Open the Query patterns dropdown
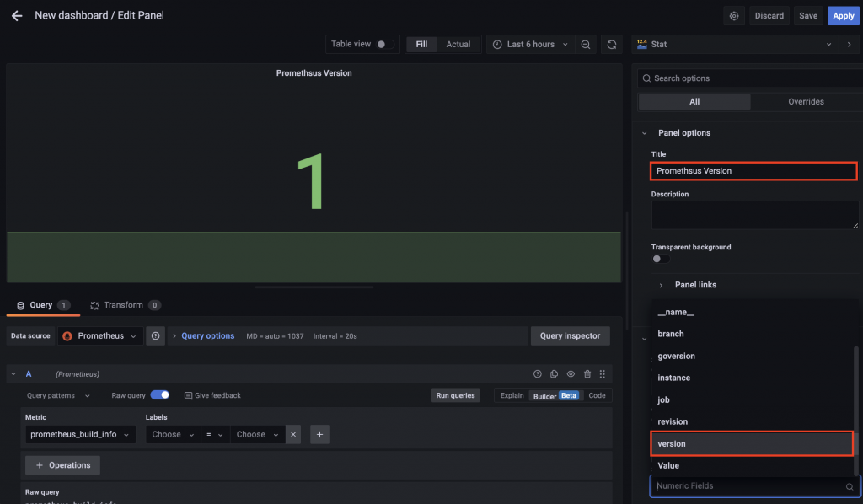 (58, 395)
